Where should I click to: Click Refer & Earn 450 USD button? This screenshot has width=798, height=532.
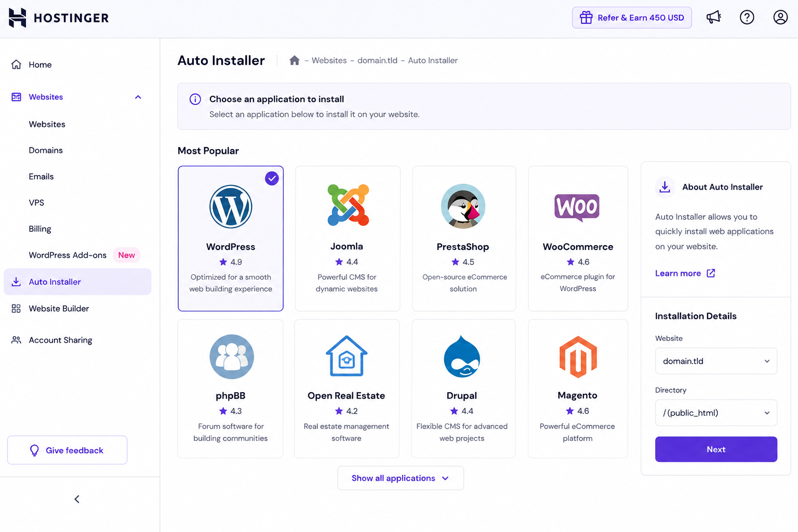pos(632,18)
